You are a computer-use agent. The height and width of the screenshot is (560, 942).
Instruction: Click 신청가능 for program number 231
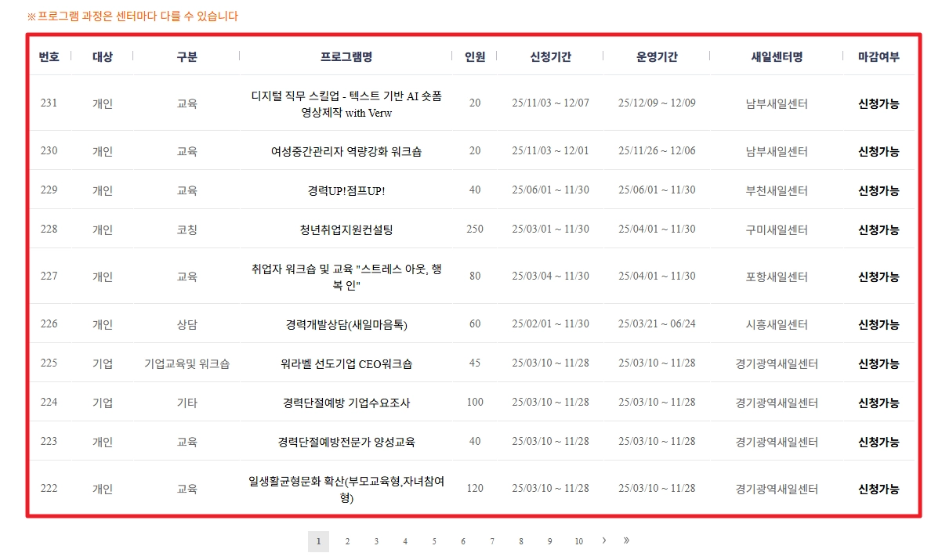878,103
